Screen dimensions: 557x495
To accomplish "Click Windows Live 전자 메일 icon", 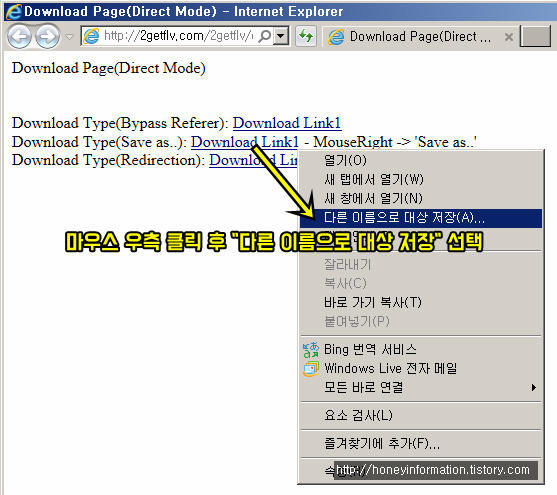I will (311, 368).
